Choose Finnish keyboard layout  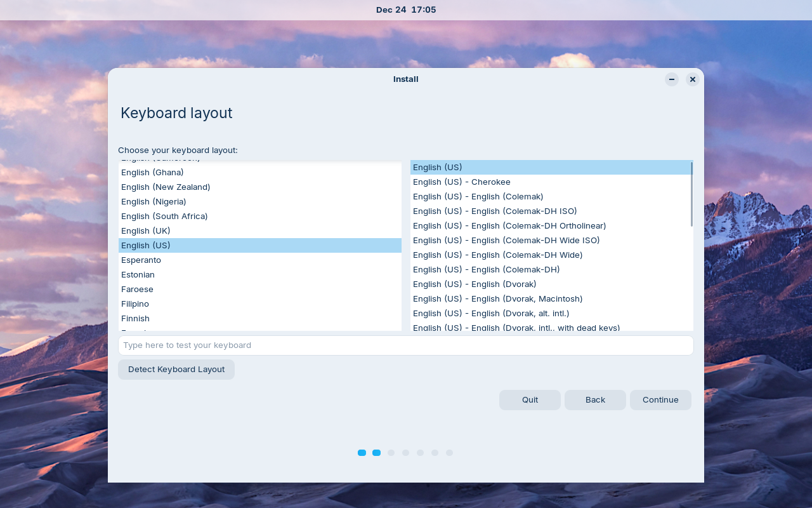pyautogui.click(x=135, y=318)
